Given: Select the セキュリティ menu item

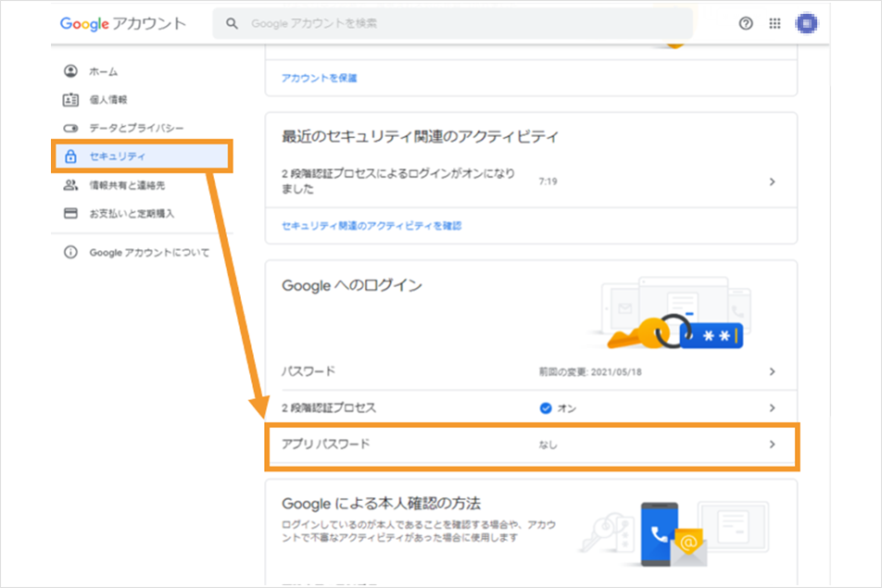Looking at the screenshot, I should (142, 156).
